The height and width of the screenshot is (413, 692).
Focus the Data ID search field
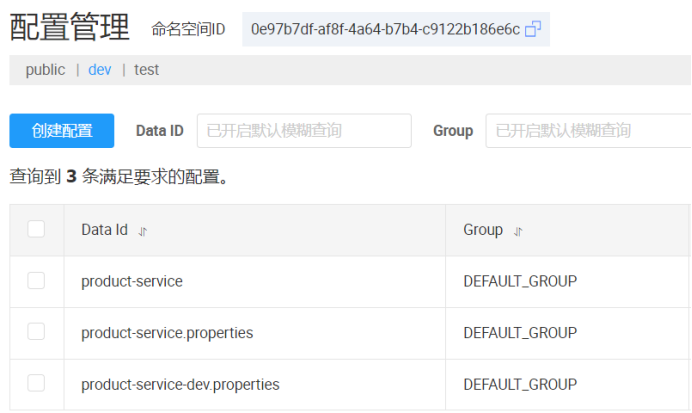click(304, 131)
